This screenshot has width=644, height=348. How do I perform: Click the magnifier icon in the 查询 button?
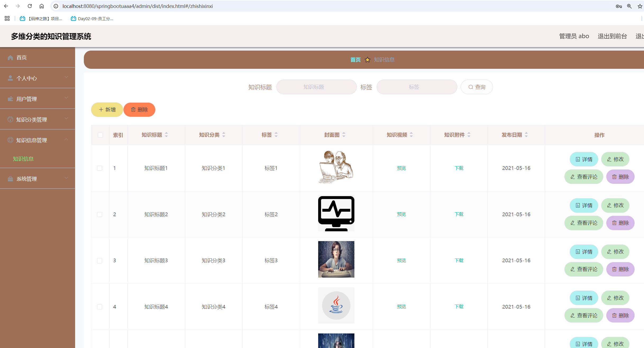(x=471, y=87)
